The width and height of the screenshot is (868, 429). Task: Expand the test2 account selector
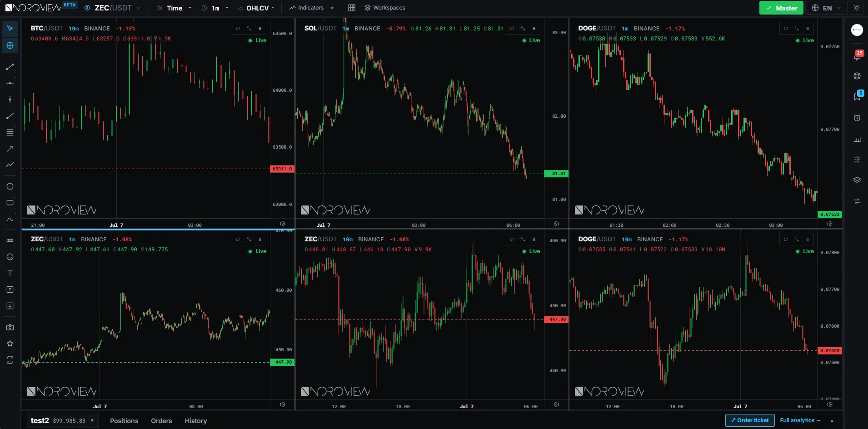point(63,421)
